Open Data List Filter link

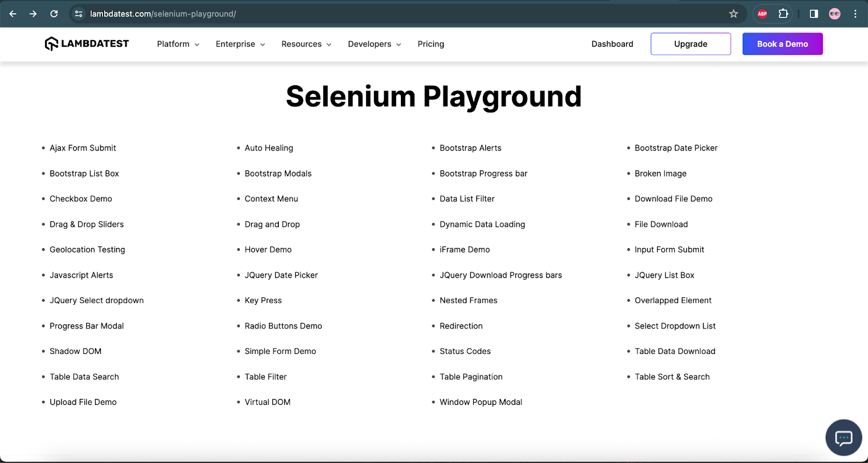[467, 199]
